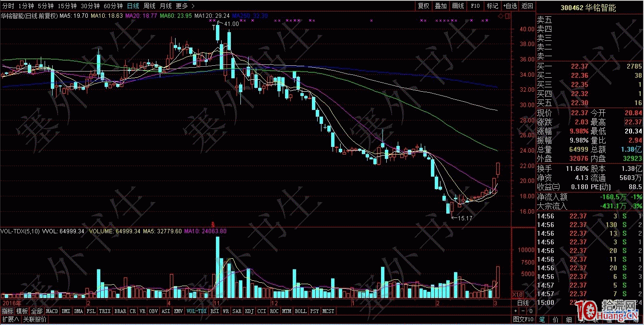Click the 叠加 overlay button

tap(441, 6)
